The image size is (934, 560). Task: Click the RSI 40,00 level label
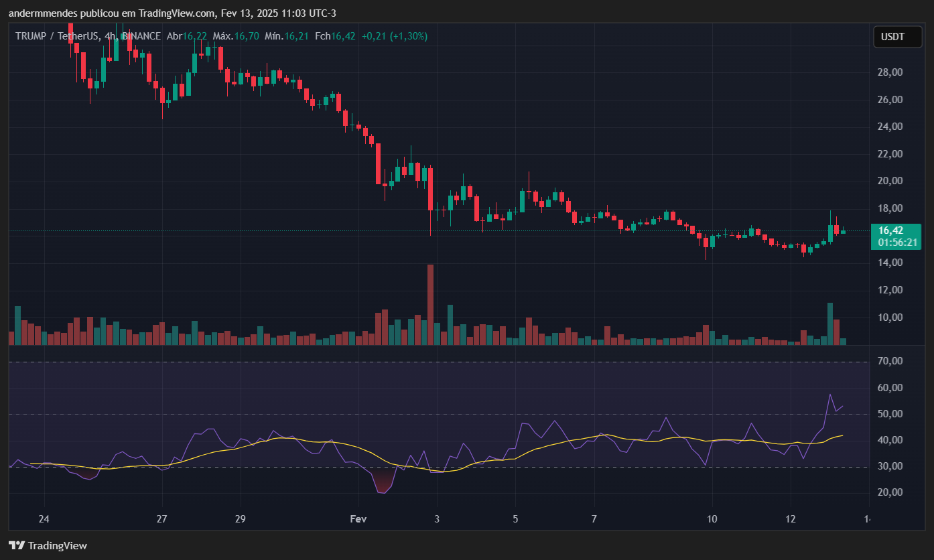pyautogui.click(x=890, y=440)
